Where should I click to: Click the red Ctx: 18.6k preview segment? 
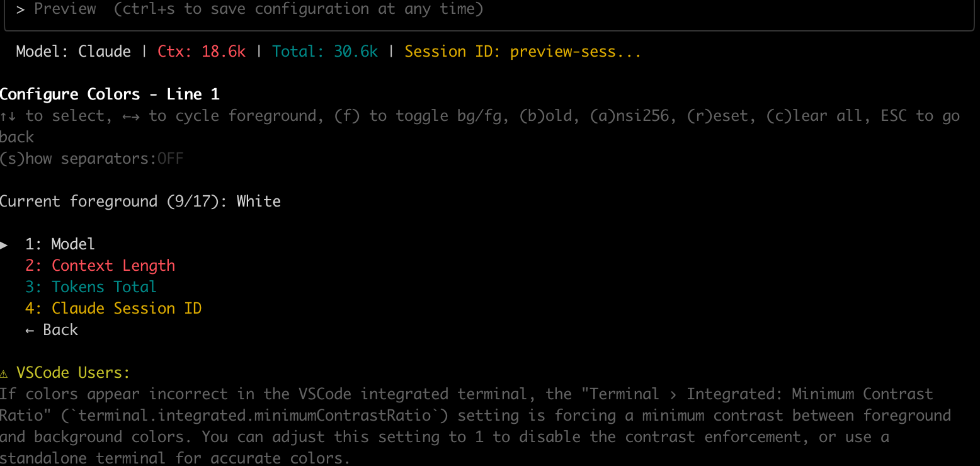[202, 52]
